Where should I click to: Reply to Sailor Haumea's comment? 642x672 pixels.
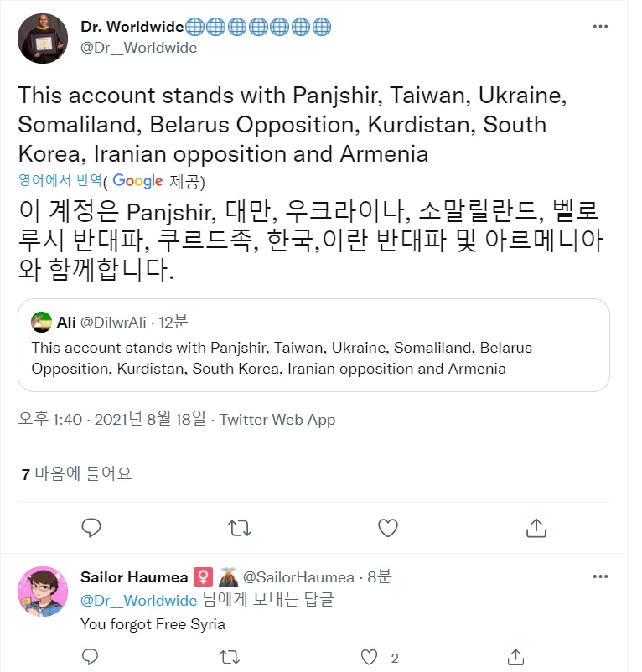91,655
